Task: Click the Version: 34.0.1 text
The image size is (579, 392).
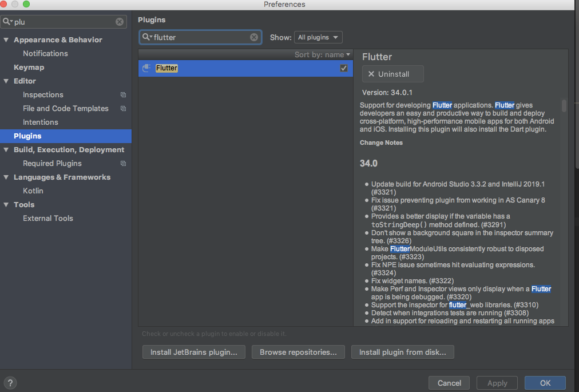Action: point(387,92)
